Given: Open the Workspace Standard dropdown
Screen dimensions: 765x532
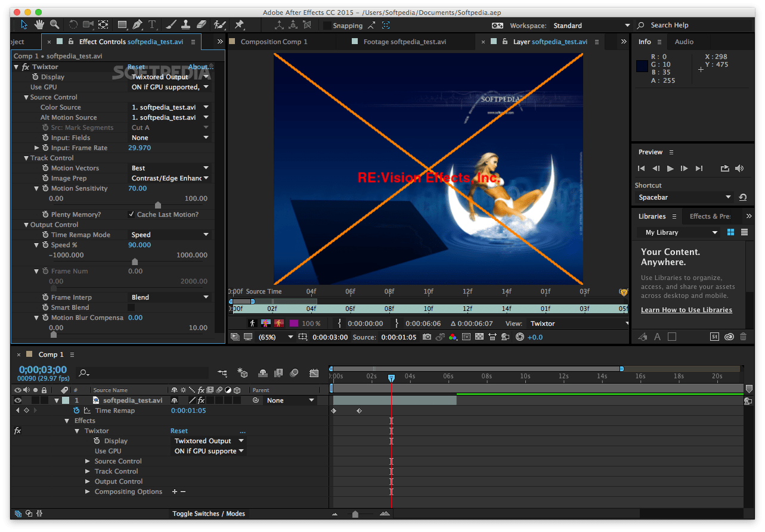Looking at the screenshot, I should tap(591, 26).
